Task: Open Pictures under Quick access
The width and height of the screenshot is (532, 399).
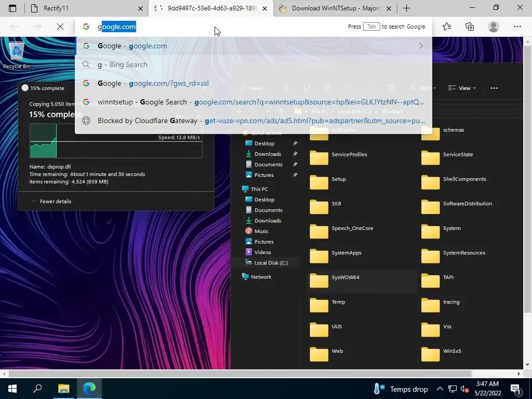Action: coord(263,175)
